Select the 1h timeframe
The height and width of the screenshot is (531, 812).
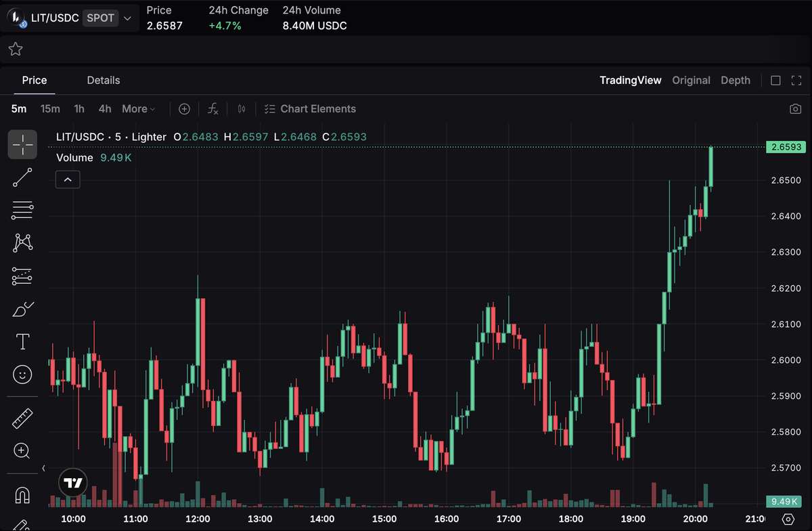[x=79, y=109]
